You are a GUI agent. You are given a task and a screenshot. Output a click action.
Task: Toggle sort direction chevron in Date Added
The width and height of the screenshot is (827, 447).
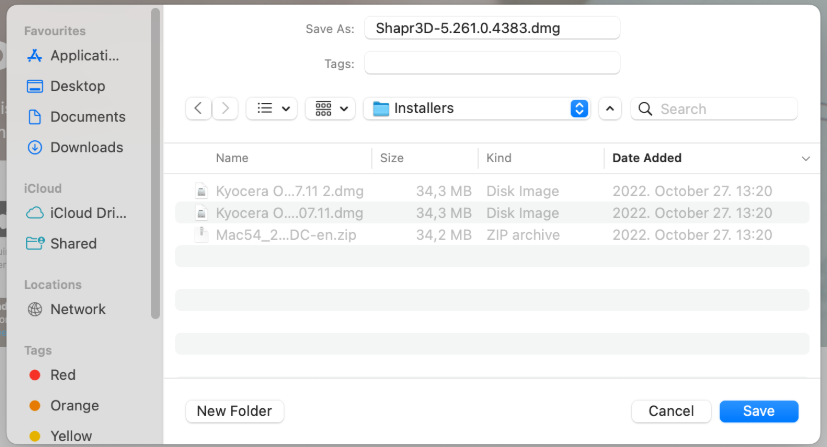point(805,159)
